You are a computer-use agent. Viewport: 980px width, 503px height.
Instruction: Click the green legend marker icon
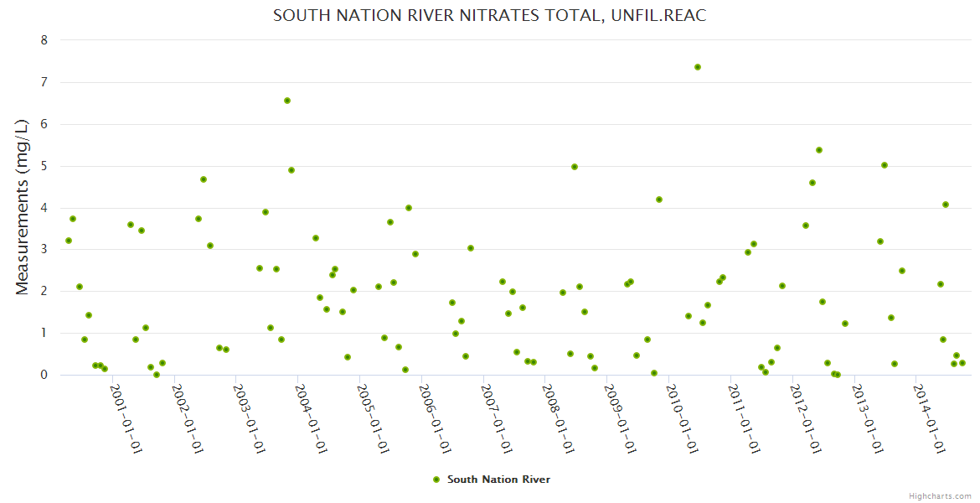point(436,480)
